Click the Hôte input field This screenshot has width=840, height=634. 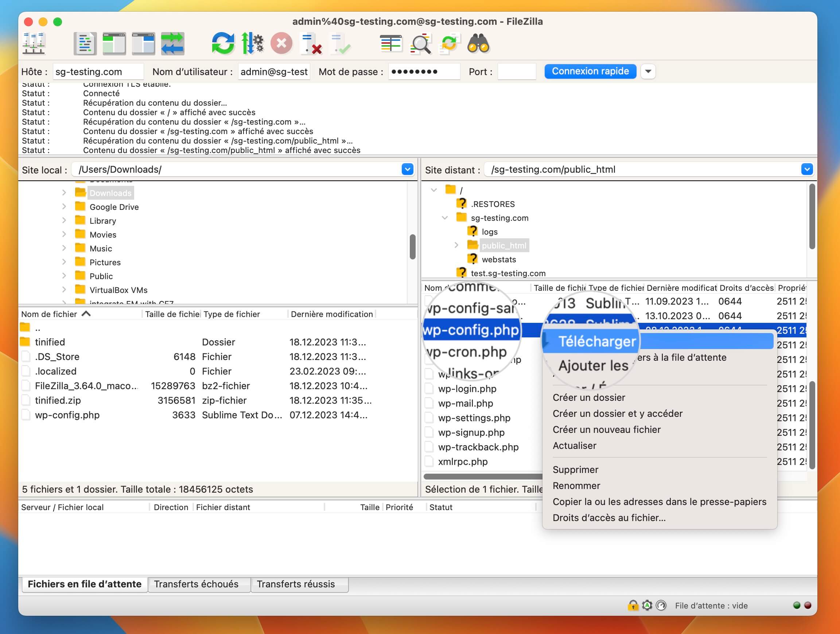coord(98,71)
